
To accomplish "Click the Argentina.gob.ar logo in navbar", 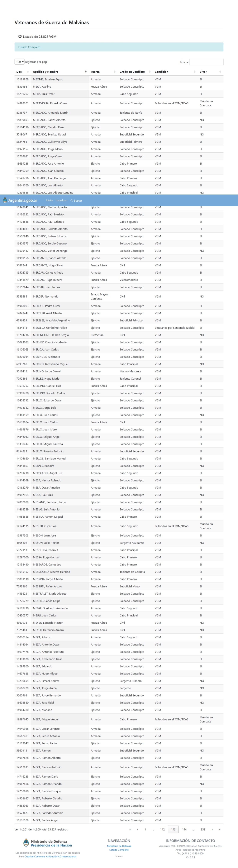I will (x=20, y=200).
